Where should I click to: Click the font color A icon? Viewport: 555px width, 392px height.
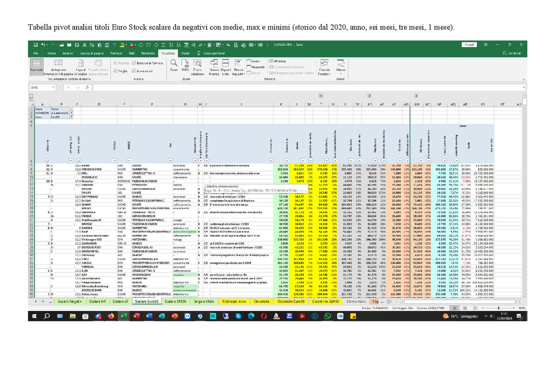coord(131,45)
